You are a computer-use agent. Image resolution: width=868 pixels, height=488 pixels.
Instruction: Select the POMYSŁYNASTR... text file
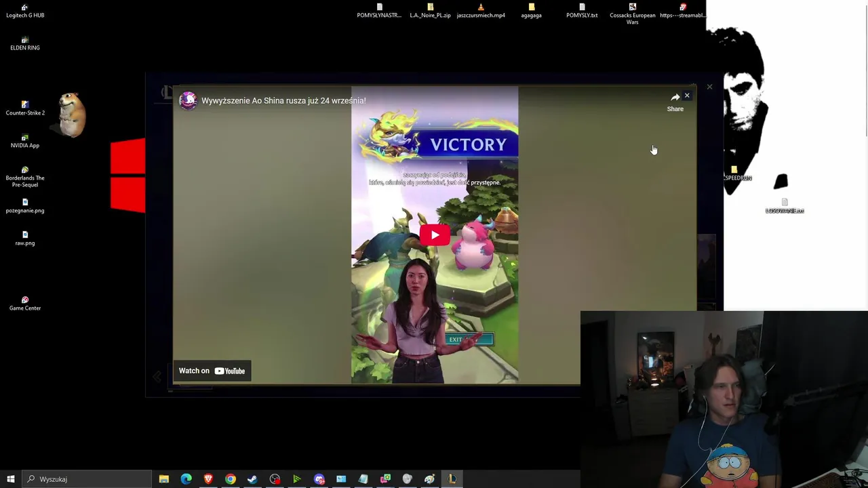379,11
